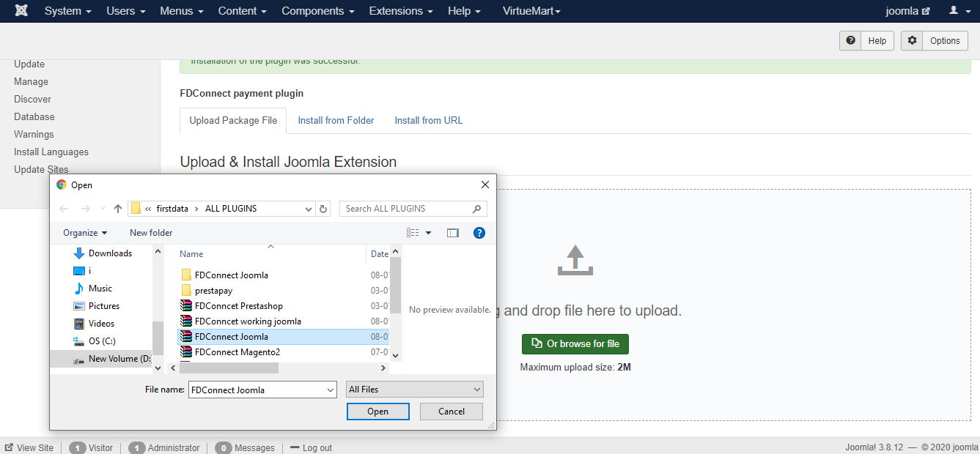The image size is (980, 454).
Task: Click the Up folder arrow in dialog
Action: point(118,209)
